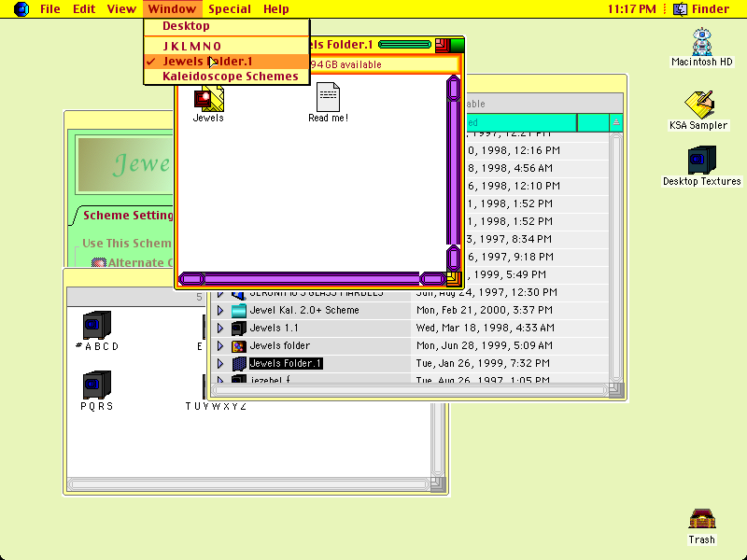Screen dimensions: 747x560
Task: Select the Desktop Textures folder icon
Action: point(702,160)
